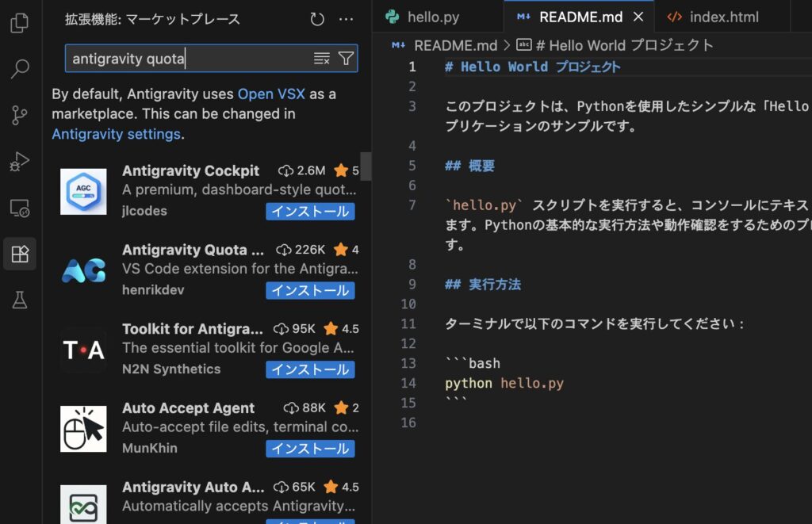Screen dimensions: 812x524
Task: Open the marketplace more actions menu
Action: tap(347, 19)
